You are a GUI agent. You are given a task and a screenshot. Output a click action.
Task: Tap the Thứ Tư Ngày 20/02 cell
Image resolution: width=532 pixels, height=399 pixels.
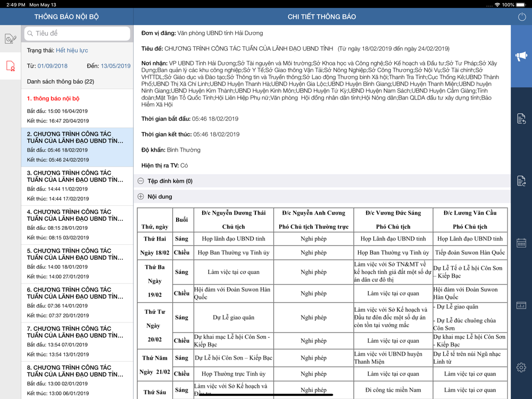[x=155, y=326]
